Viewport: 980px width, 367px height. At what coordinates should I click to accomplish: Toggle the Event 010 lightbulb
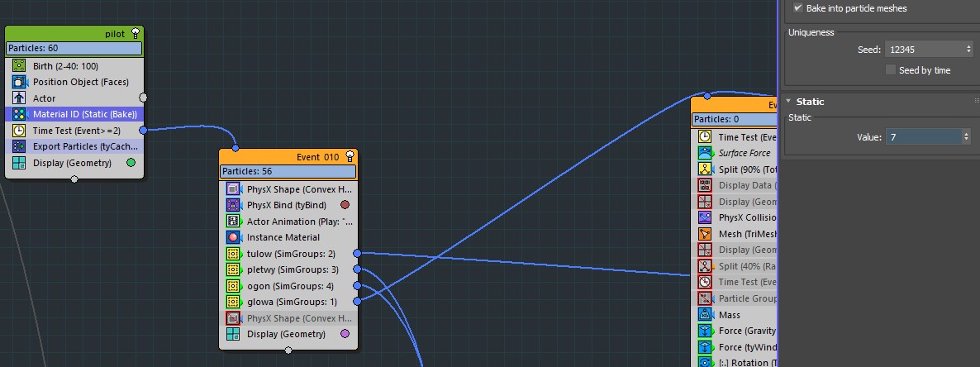click(350, 156)
